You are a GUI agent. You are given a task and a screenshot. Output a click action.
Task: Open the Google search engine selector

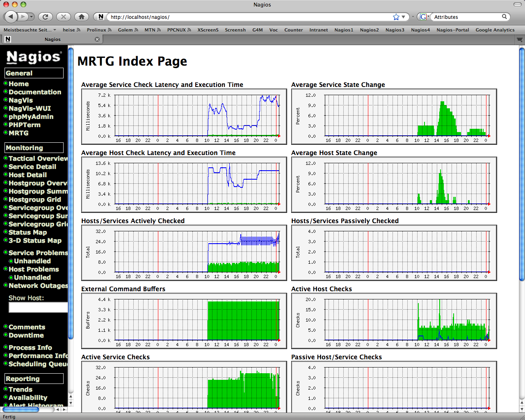click(x=424, y=17)
